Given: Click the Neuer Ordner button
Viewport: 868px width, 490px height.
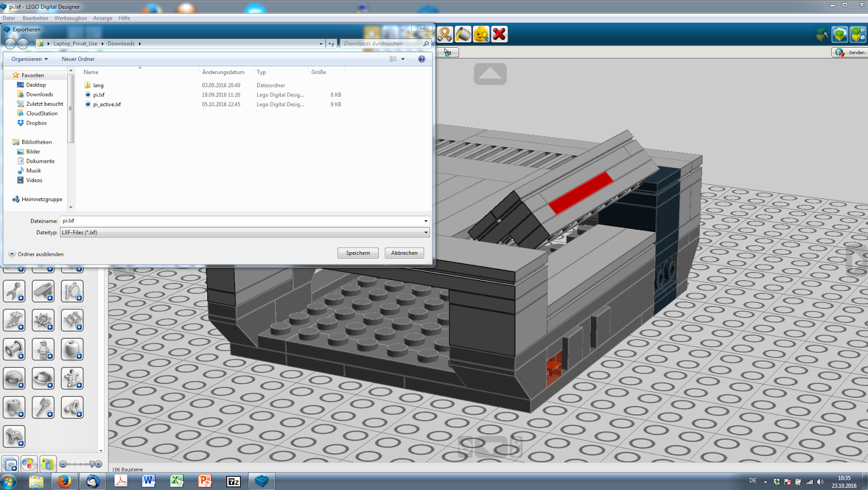Looking at the screenshot, I should tap(78, 59).
